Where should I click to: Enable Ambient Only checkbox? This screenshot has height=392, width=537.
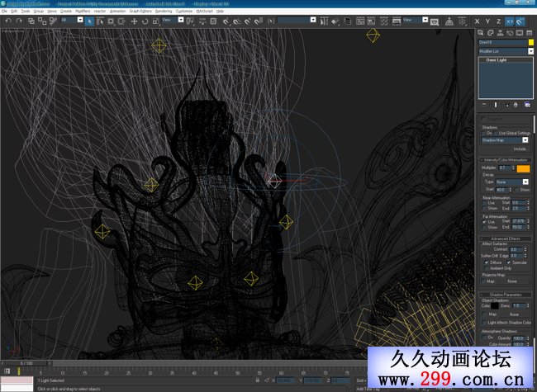click(x=487, y=268)
